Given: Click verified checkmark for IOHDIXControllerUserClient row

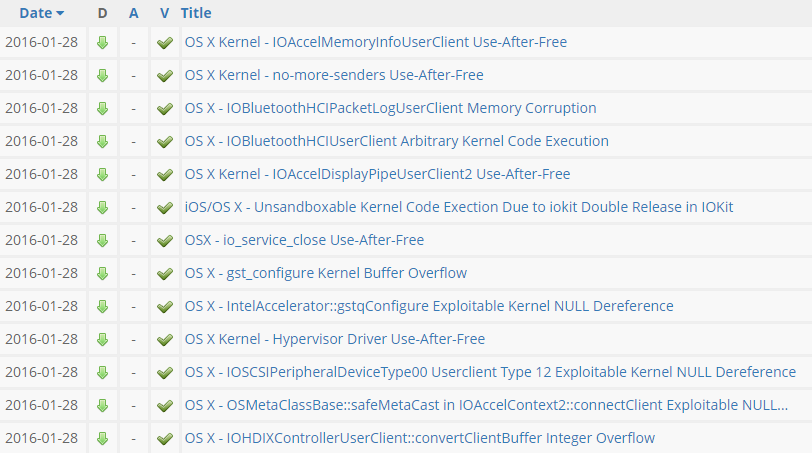Looking at the screenshot, I should 165,438.
